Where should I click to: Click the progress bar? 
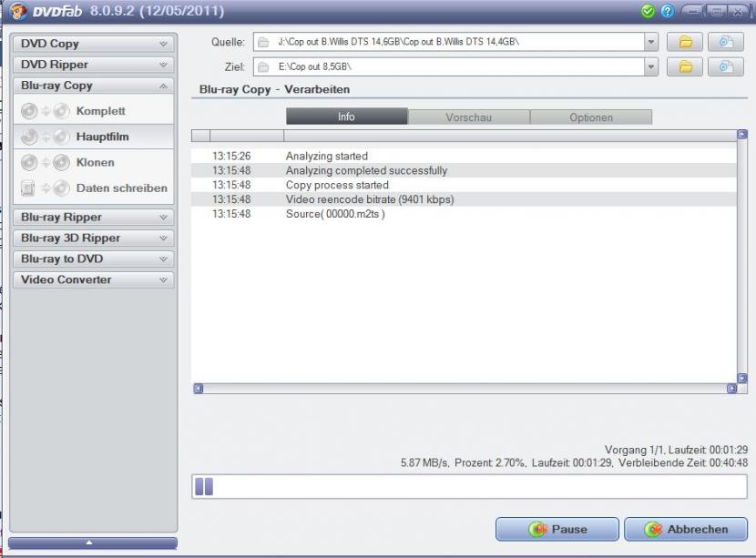(470, 486)
